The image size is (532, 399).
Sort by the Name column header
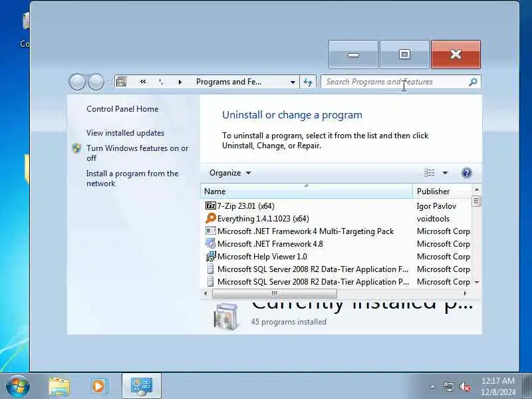(307, 192)
